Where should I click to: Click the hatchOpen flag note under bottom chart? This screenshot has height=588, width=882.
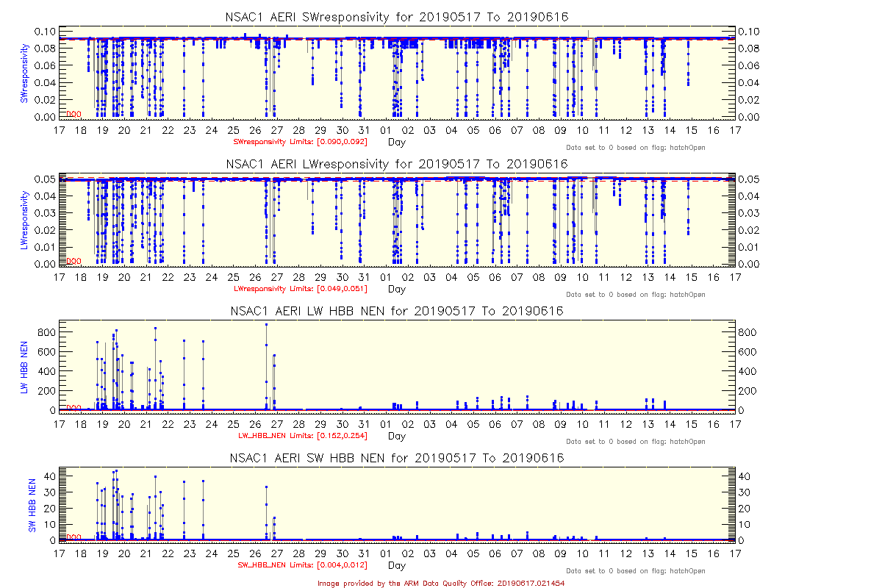pos(636,571)
